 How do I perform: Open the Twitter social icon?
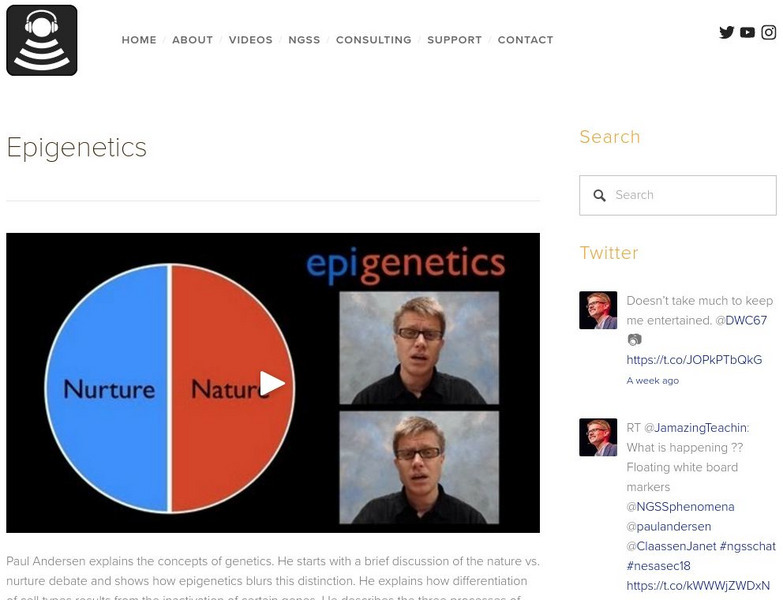point(727,32)
